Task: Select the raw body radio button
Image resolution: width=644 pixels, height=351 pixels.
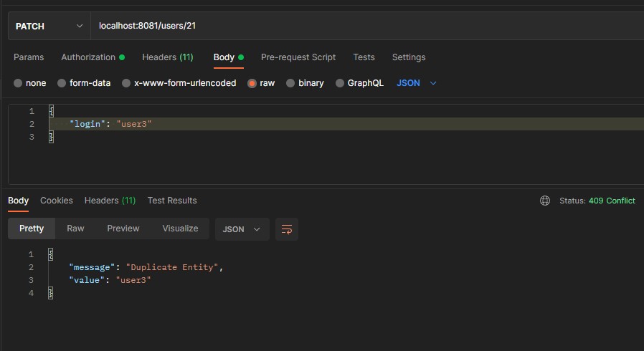Action: (252, 83)
